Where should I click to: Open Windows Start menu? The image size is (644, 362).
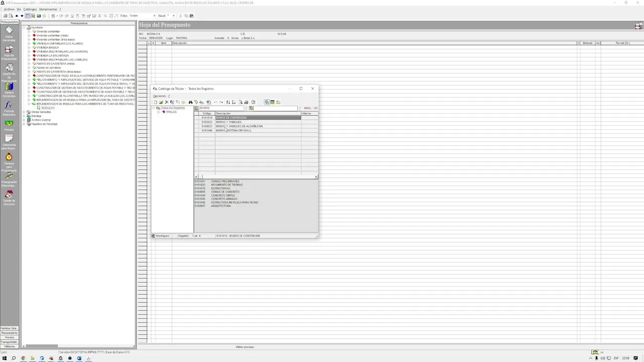point(4,358)
